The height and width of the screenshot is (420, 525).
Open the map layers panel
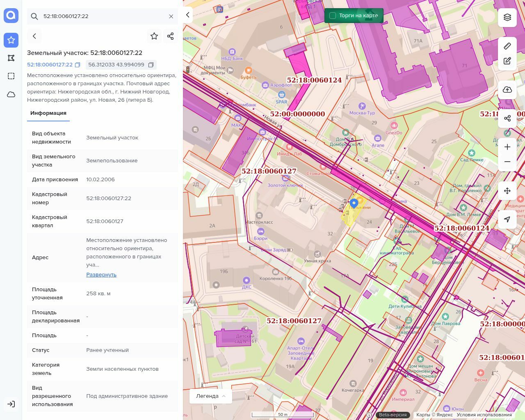click(x=507, y=17)
